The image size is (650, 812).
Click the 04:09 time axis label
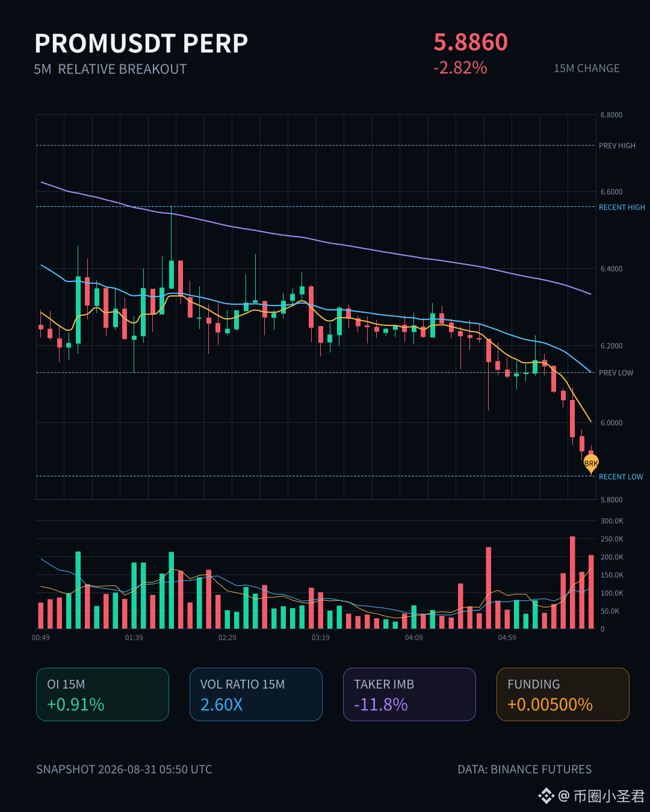click(414, 638)
